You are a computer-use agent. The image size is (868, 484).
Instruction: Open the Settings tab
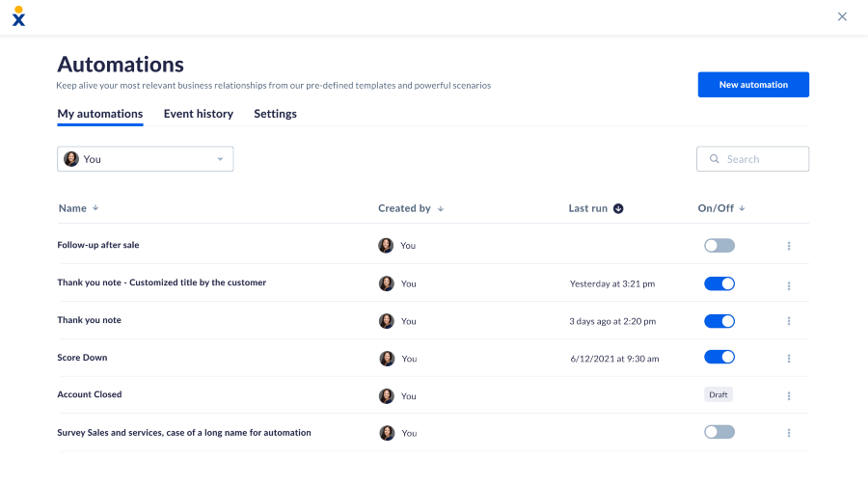(x=275, y=114)
